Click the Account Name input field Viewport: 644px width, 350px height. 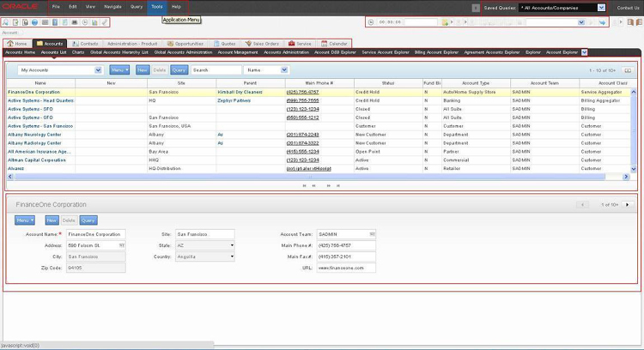point(95,234)
